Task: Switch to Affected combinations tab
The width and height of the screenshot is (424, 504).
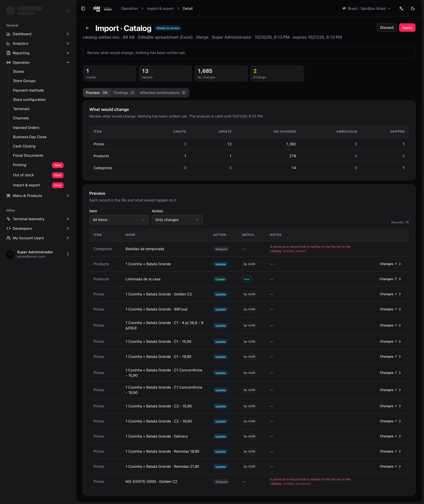Action: pyautogui.click(x=163, y=93)
